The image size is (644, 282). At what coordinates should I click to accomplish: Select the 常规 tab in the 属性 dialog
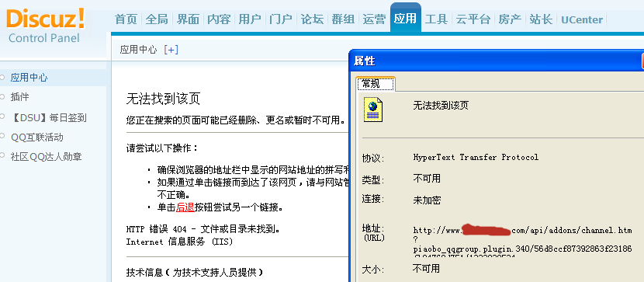[x=376, y=84]
